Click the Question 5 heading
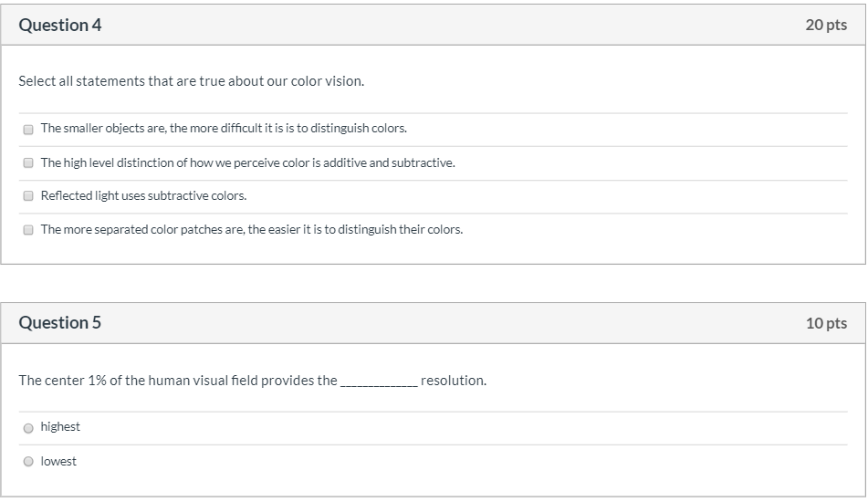 [60, 323]
